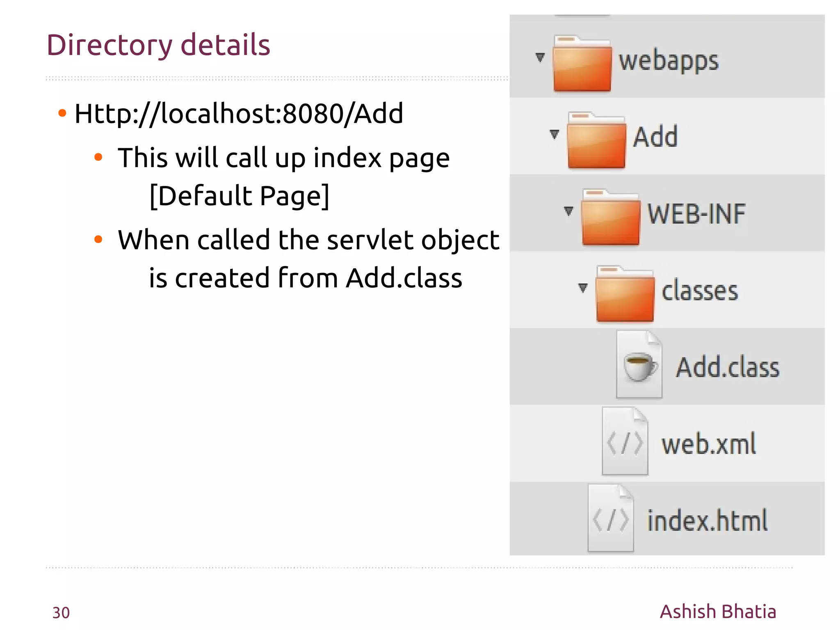Click the web.xml file icon
The width and height of the screenshot is (840, 630).
click(625, 441)
